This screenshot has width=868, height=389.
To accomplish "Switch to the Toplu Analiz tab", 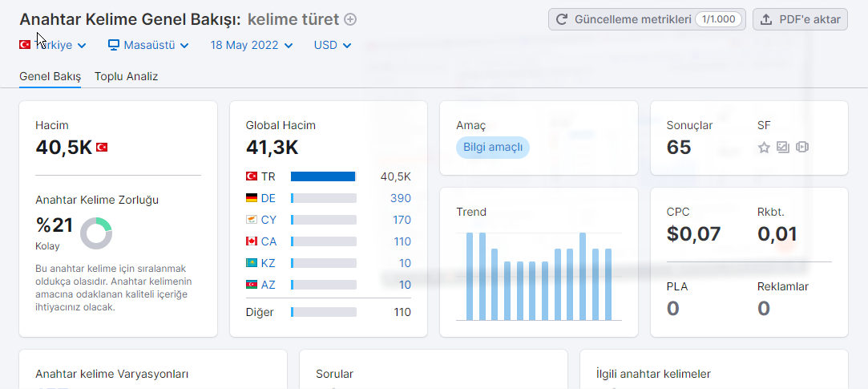I will click(x=126, y=76).
